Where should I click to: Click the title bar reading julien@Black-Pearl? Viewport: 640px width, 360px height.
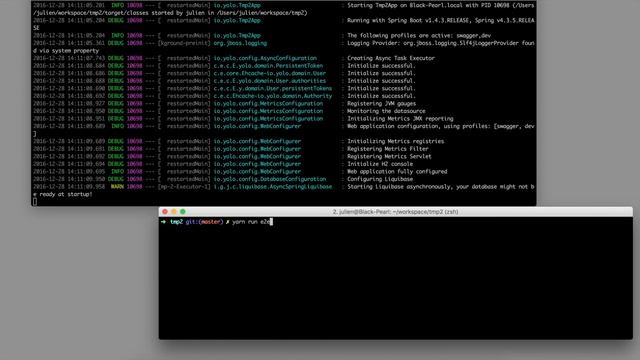[x=395, y=211]
